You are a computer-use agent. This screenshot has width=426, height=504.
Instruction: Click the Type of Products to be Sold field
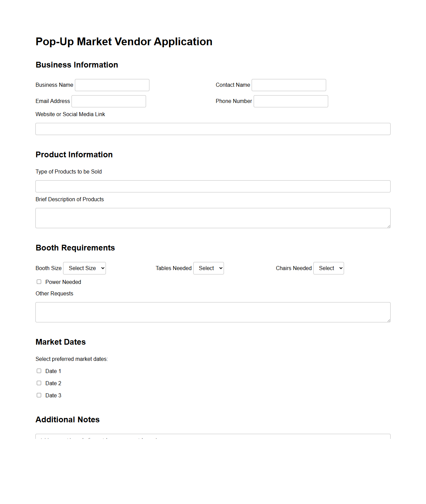[212, 186]
